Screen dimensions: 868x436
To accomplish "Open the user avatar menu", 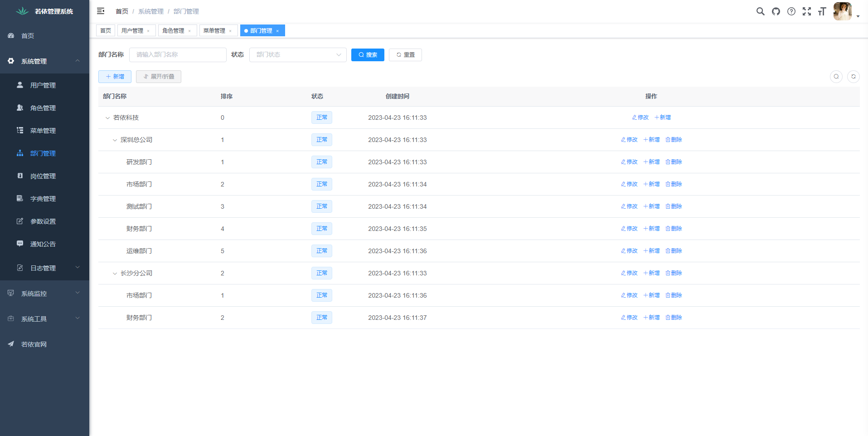I will click(x=846, y=11).
